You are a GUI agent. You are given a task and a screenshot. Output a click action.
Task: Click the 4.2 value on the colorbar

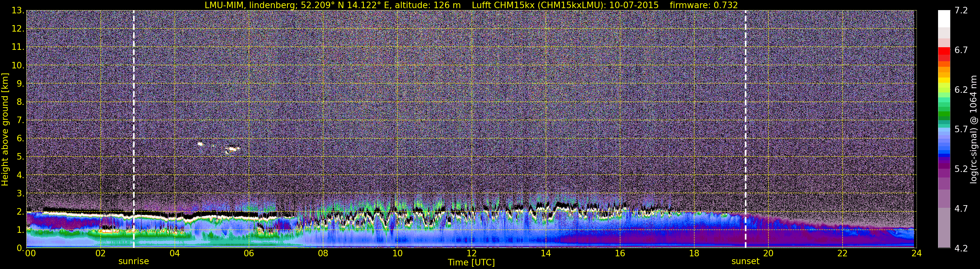coord(961,248)
